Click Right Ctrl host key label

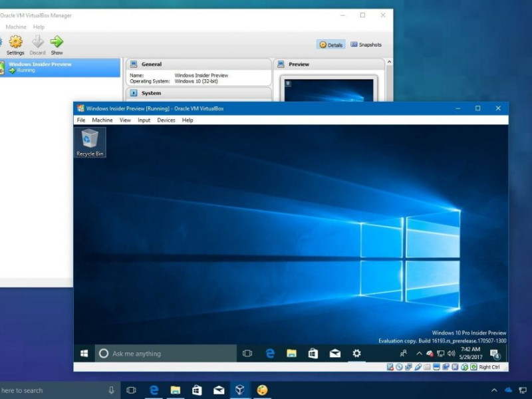click(x=489, y=367)
